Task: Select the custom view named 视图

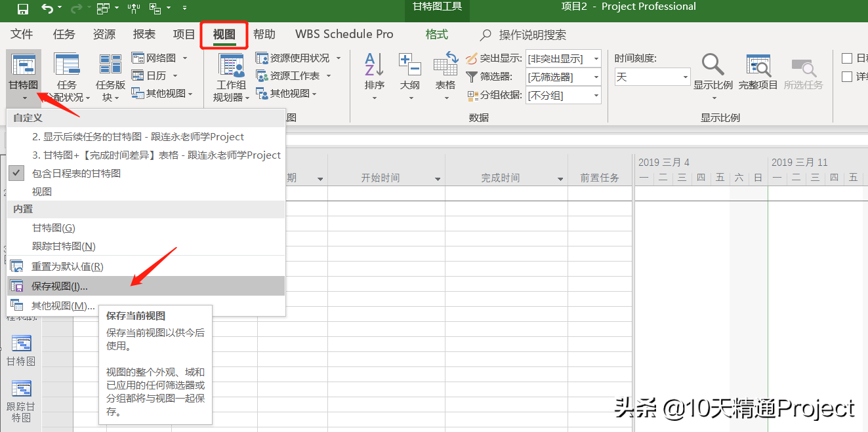Action: (x=146, y=191)
